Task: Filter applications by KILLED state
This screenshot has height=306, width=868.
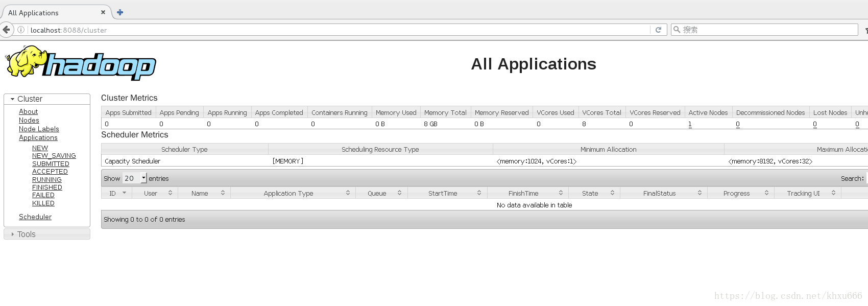Action: point(43,203)
